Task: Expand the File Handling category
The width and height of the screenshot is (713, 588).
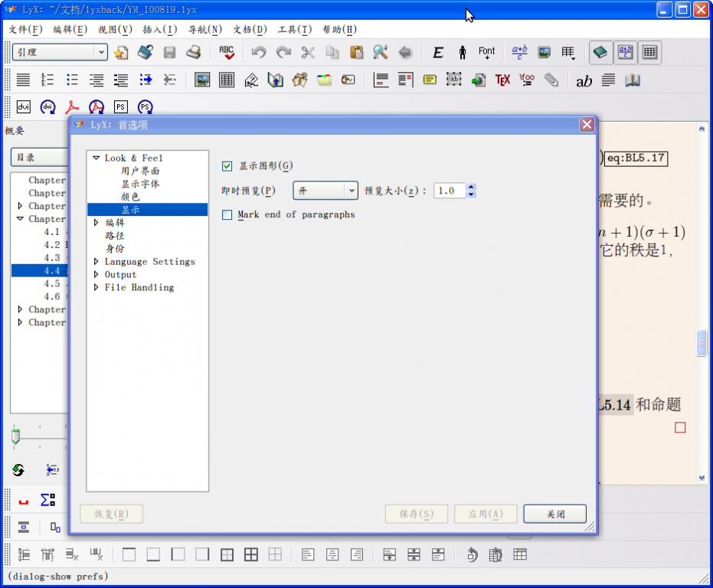Action: point(96,288)
